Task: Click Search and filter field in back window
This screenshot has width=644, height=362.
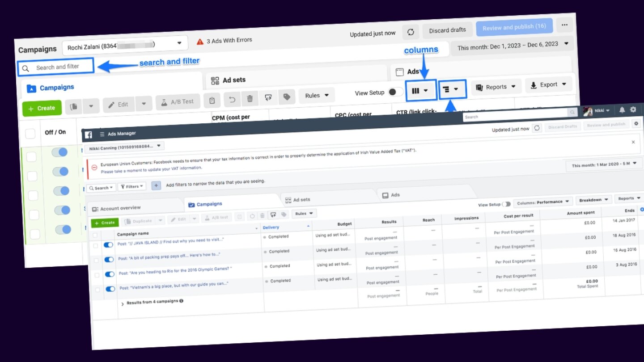Action: click(x=56, y=67)
